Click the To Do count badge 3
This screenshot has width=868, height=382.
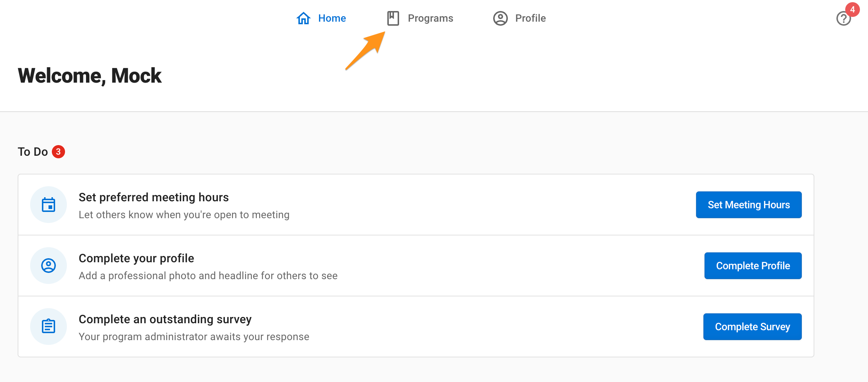(x=58, y=152)
